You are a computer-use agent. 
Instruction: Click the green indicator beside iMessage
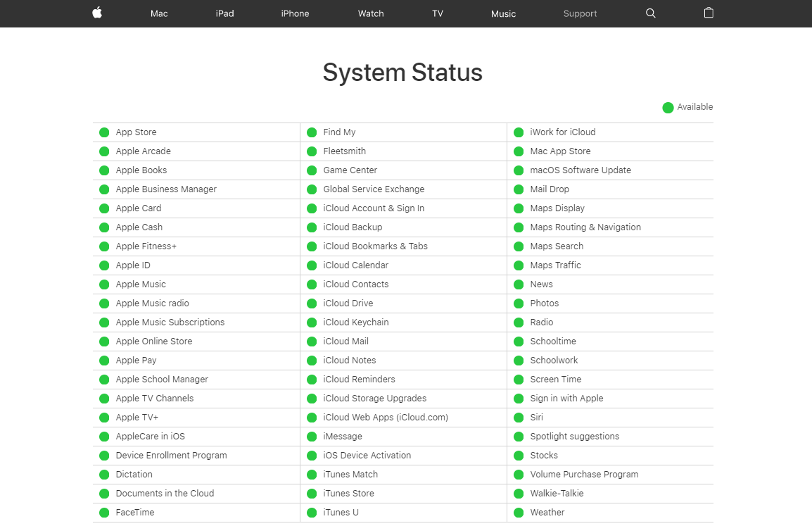311,436
